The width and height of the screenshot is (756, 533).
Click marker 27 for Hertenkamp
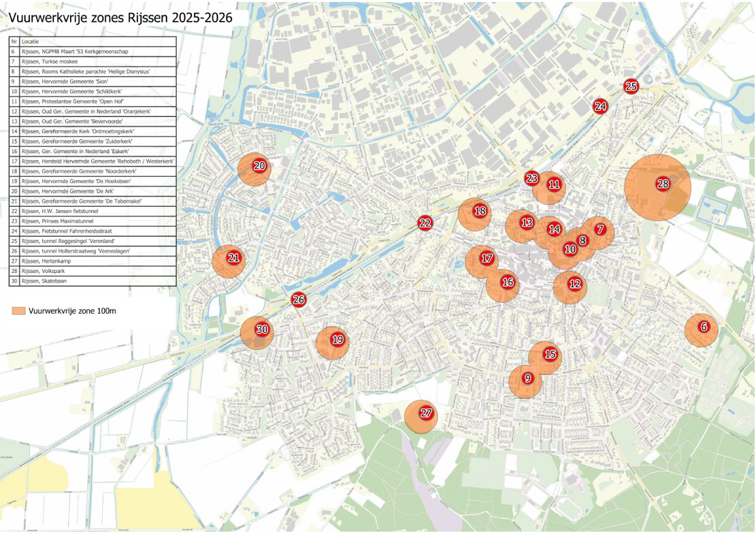(426, 413)
